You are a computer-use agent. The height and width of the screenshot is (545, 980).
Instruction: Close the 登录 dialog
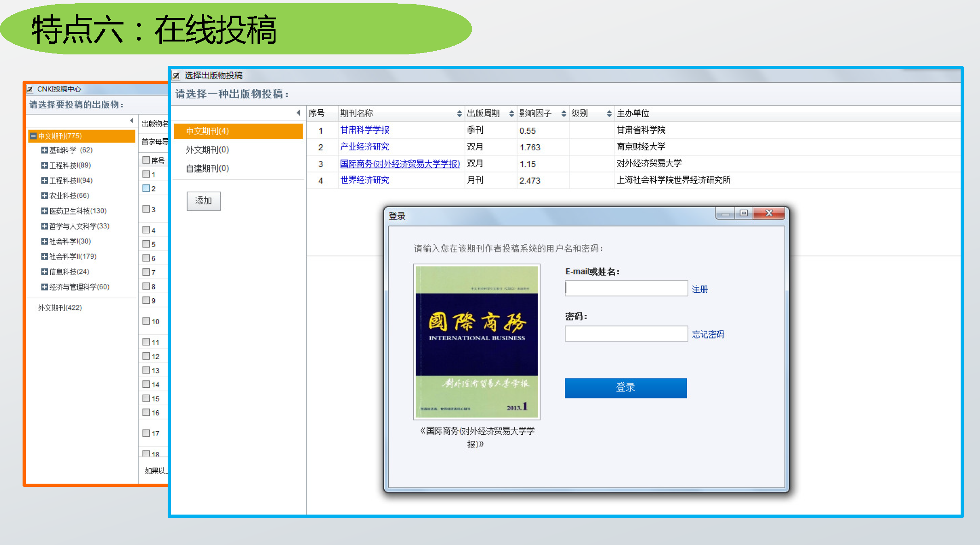pyautogui.click(x=769, y=213)
